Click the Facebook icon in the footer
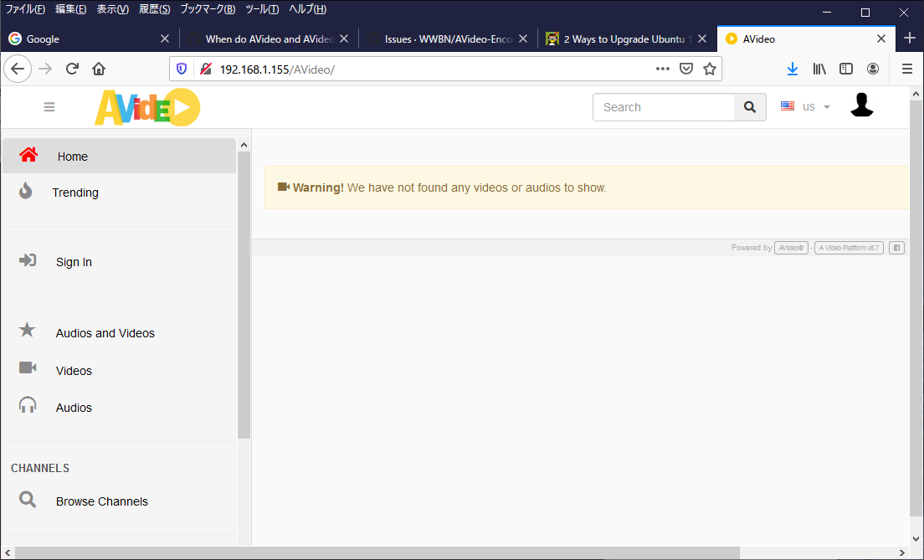The width and height of the screenshot is (924, 560). [896, 248]
